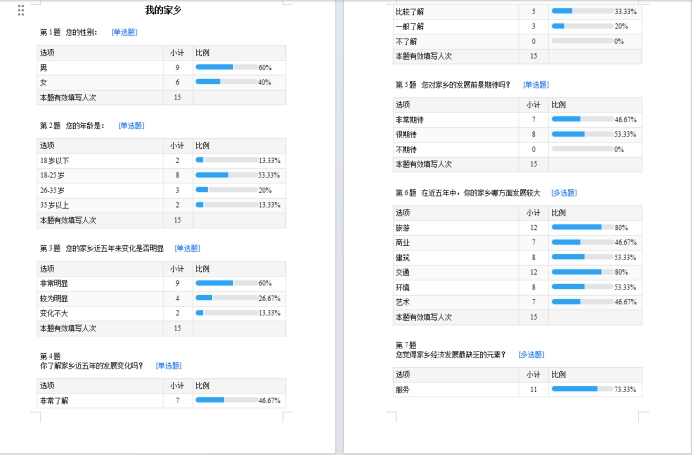
Task: Click the drag handle beside the title
Action: coord(21,10)
